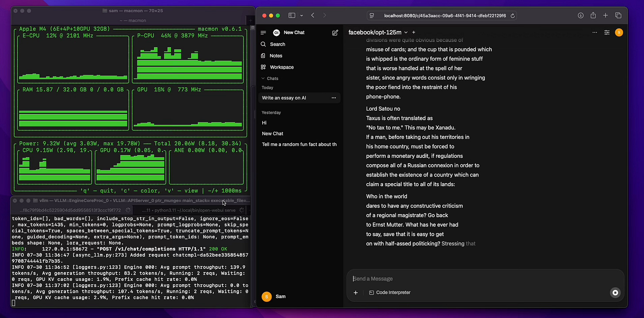
Task: Stop generation with the stop button
Action: (615, 292)
